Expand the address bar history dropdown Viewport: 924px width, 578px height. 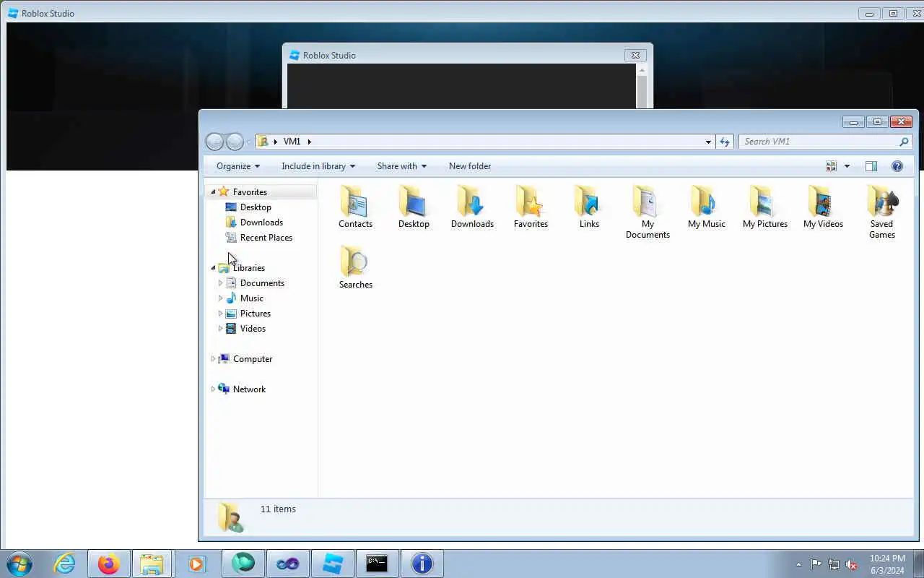click(708, 142)
